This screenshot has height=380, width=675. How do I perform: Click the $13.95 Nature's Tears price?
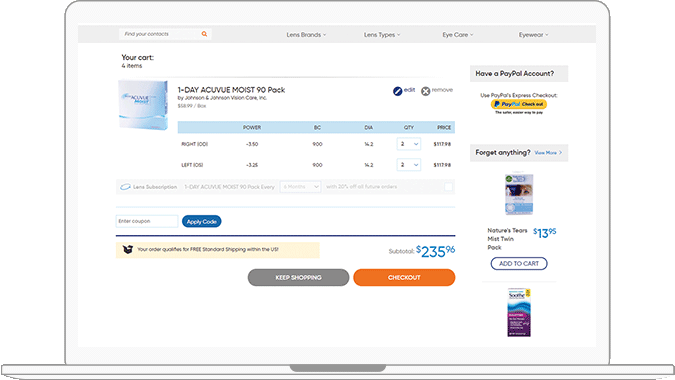(545, 233)
